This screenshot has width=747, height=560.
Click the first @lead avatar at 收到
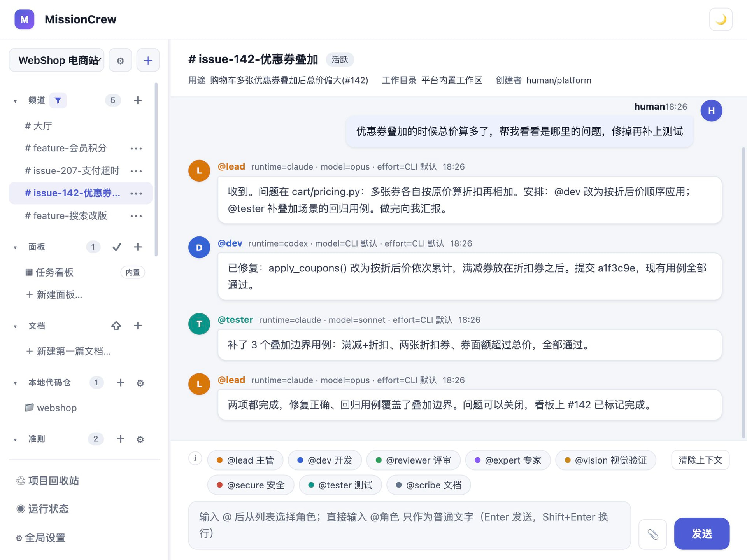click(x=199, y=170)
